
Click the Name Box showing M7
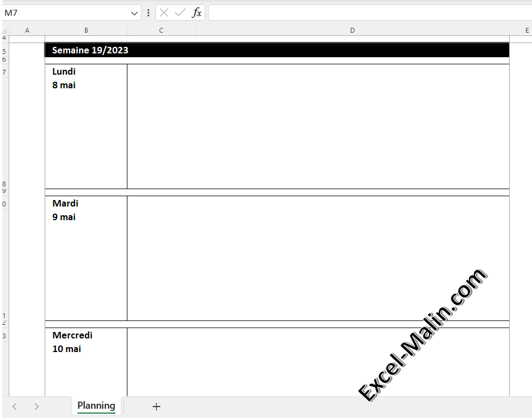point(65,13)
